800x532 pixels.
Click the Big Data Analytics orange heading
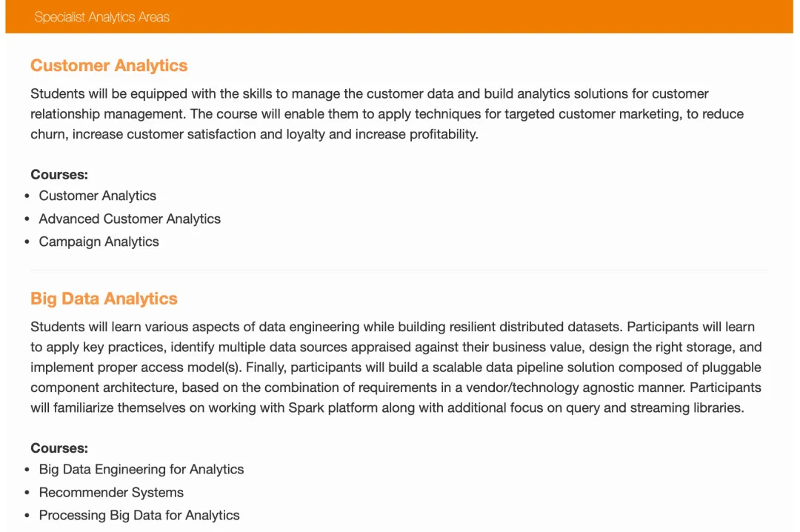pos(104,299)
